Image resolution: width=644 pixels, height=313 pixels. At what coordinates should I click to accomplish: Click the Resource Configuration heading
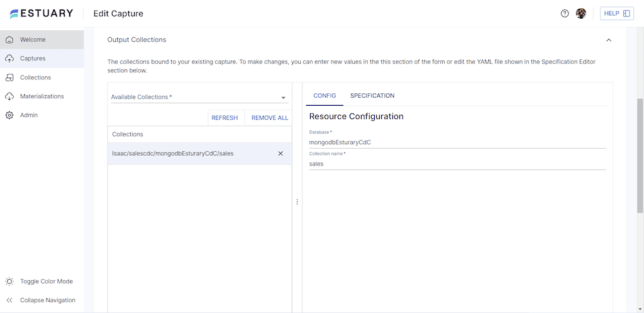tap(356, 117)
